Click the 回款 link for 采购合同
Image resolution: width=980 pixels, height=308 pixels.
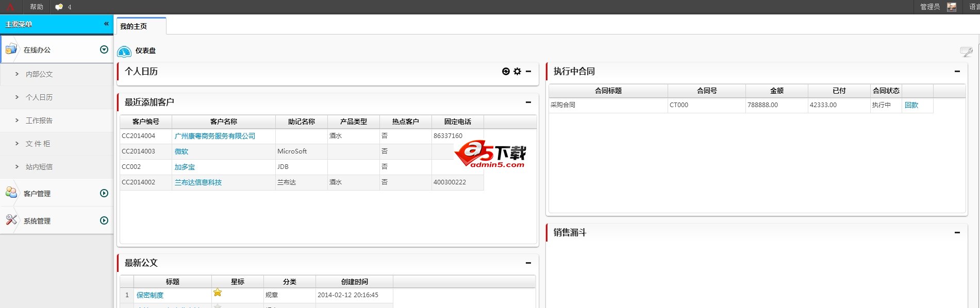911,105
